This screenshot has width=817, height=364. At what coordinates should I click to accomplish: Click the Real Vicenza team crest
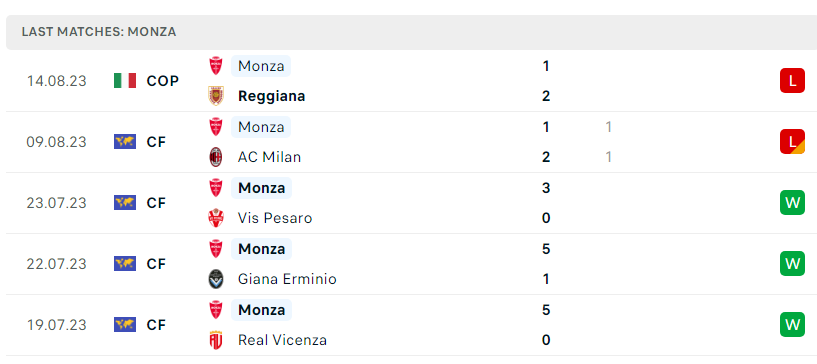(216, 340)
